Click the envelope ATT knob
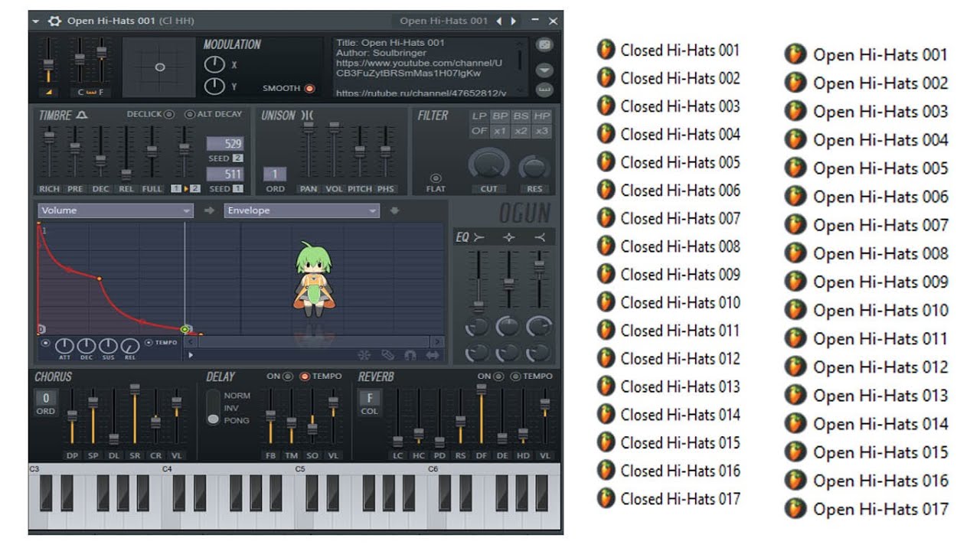This screenshot has width=980, height=551. (x=64, y=347)
